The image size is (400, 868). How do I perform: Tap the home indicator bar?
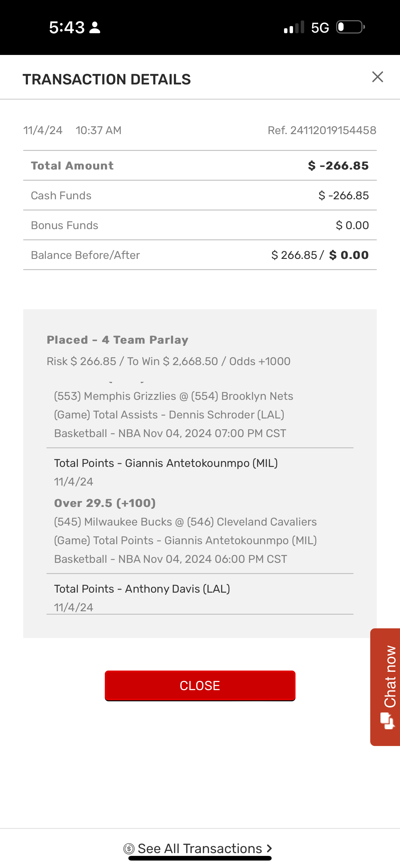(200, 858)
